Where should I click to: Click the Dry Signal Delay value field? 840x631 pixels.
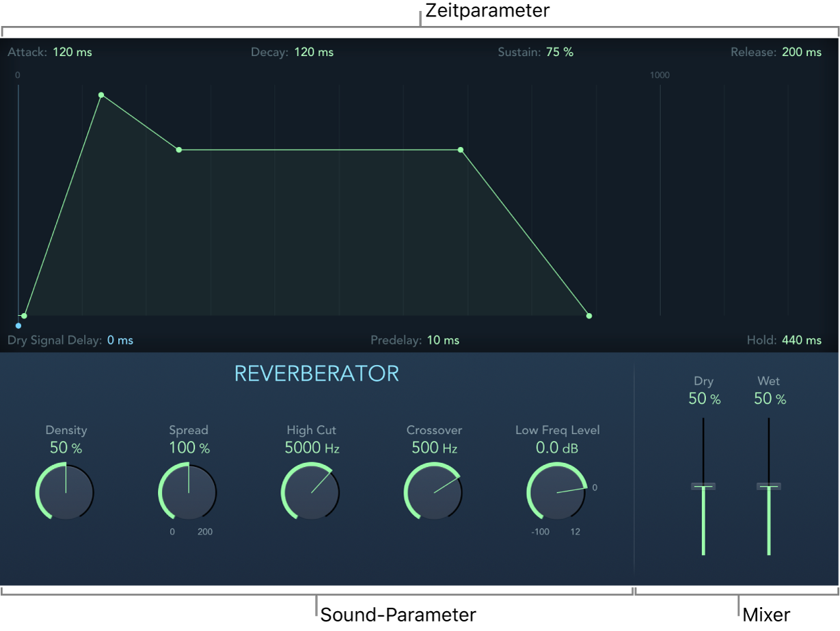point(120,340)
